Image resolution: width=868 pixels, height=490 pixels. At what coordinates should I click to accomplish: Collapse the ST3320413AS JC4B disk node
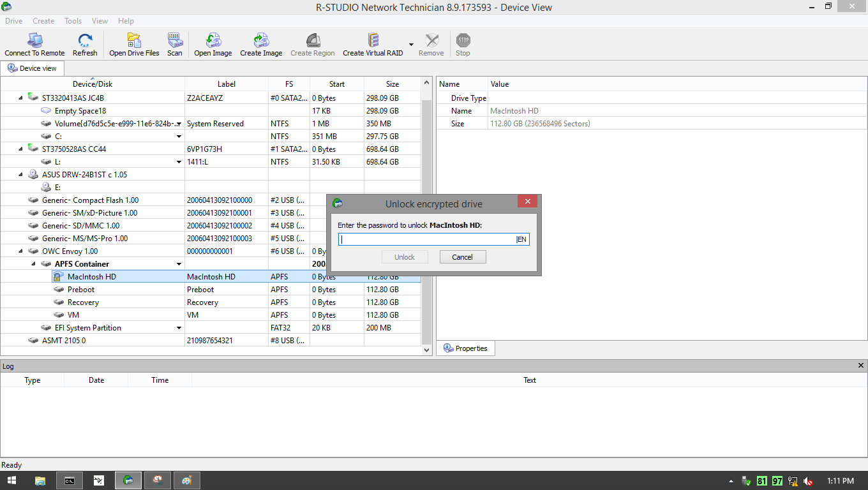[x=20, y=98]
